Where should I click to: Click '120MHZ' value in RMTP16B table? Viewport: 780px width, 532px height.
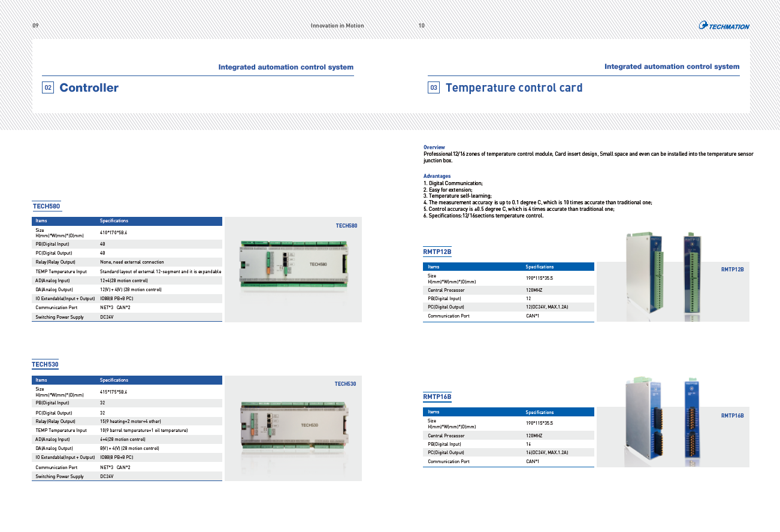pyautogui.click(x=535, y=436)
